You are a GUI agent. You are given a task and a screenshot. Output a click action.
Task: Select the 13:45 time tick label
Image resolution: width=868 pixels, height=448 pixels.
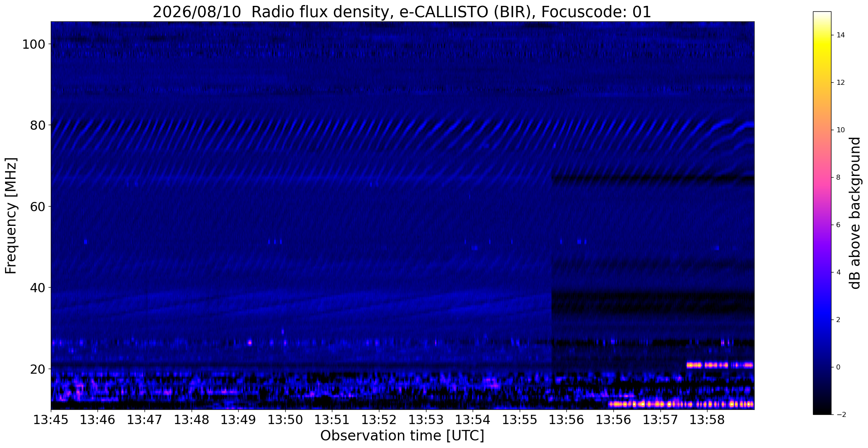pyautogui.click(x=51, y=419)
